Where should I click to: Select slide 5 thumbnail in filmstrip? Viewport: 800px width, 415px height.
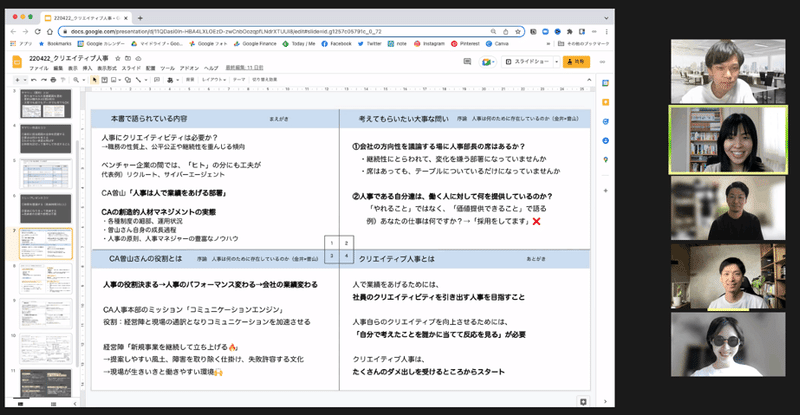pos(46,174)
